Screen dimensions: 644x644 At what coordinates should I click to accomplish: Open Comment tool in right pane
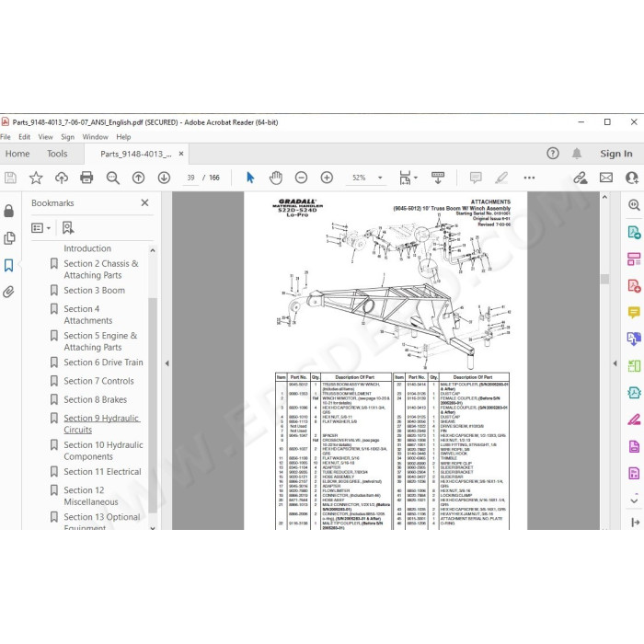(x=634, y=313)
